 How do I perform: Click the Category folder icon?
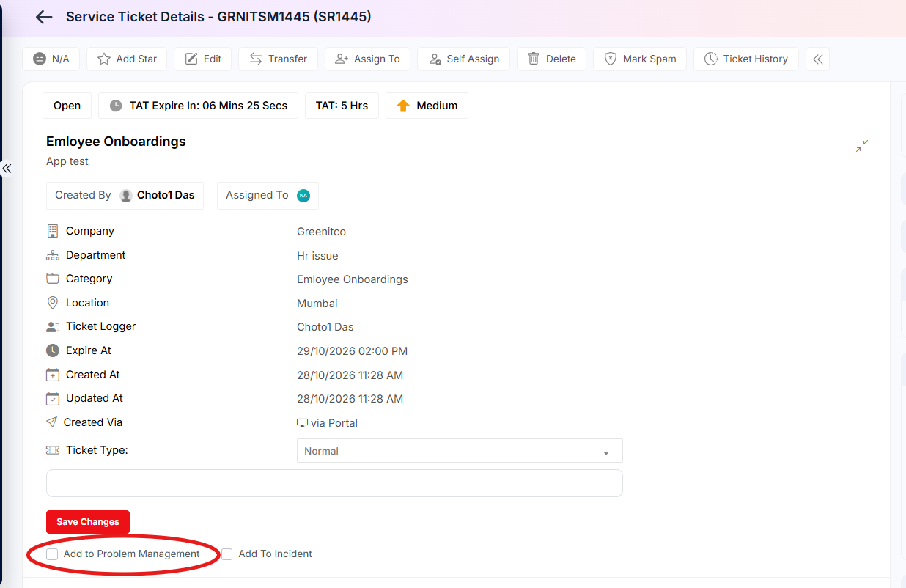52,279
